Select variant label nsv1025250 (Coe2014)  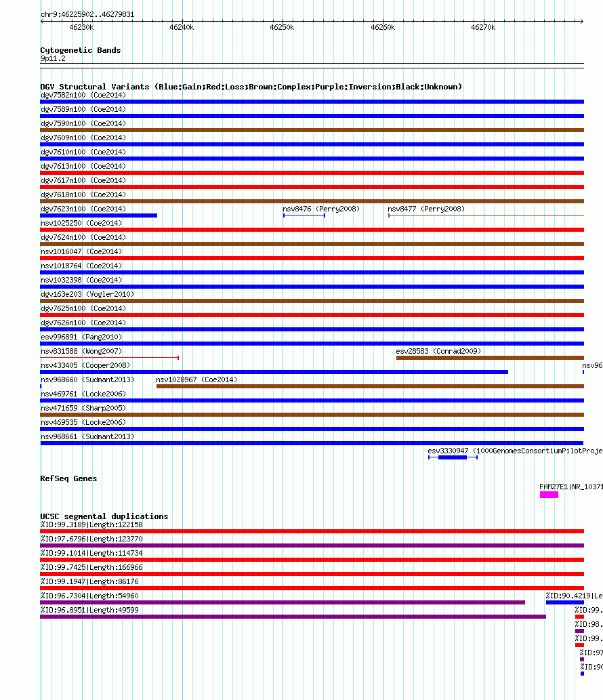tap(81, 223)
